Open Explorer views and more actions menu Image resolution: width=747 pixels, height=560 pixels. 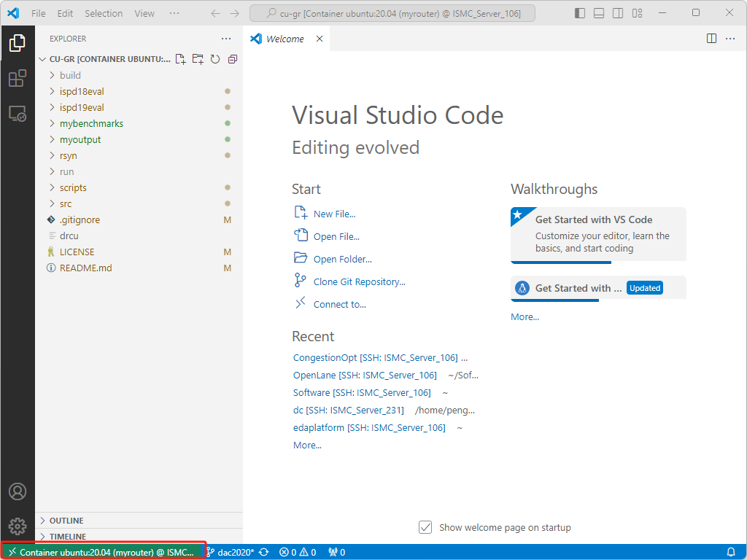226,39
